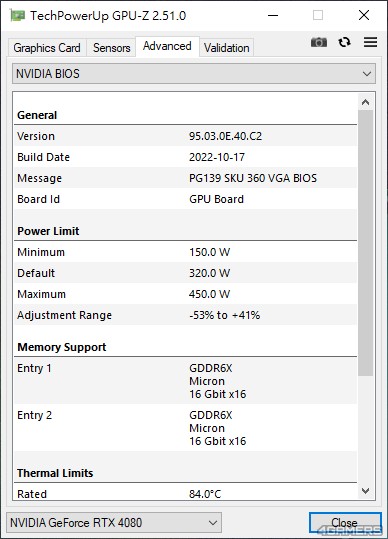Click the Memory Support section heading
Viewport: 388px width, 539px height.
pyautogui.click(x=62, y=347)
